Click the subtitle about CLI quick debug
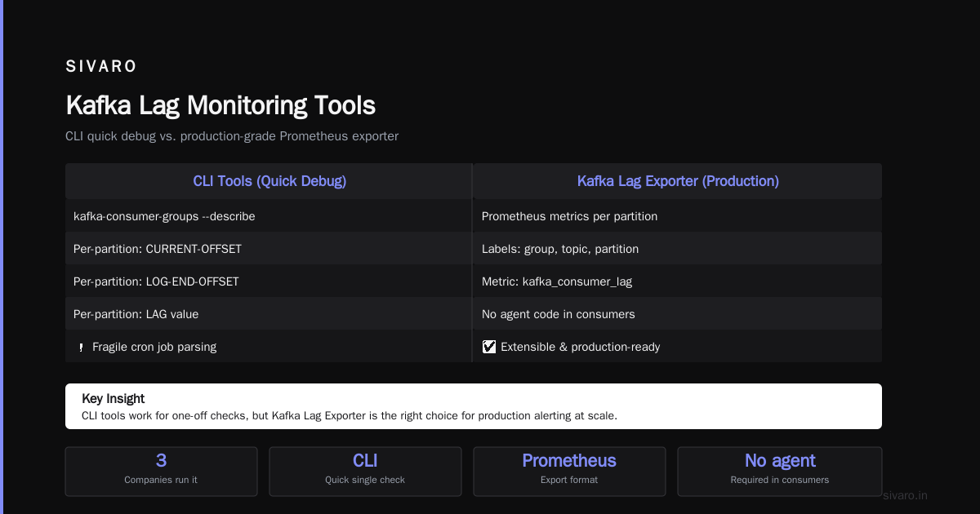980x514 pixels. 232,136
